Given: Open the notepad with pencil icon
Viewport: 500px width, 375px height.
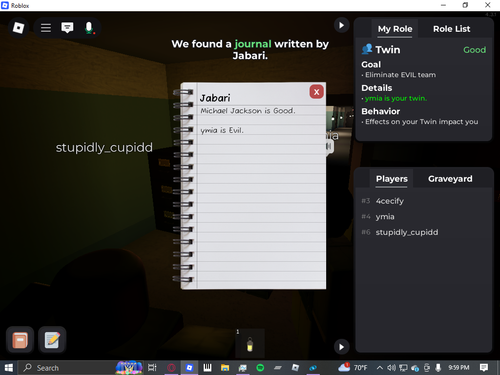Looking at the screenshot, I should tap(52, 340).
